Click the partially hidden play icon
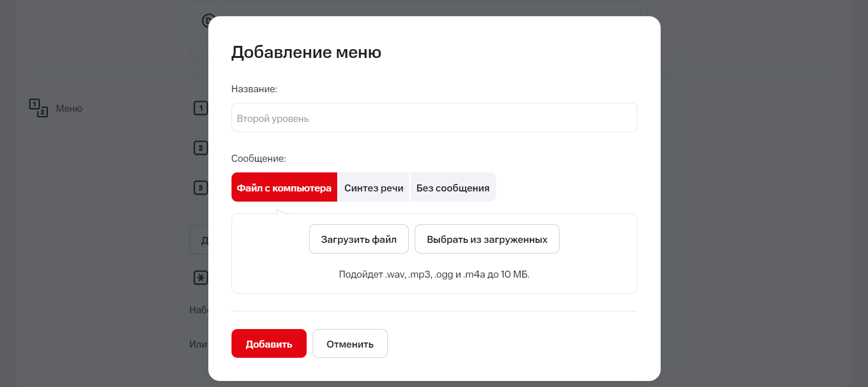The image size is (868, 387). click(205, 21)
